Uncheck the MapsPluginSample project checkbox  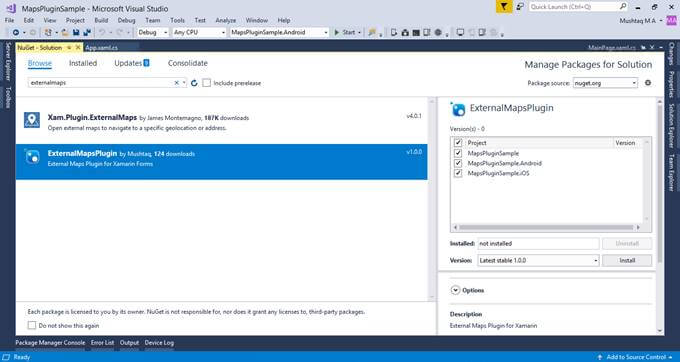[x=458, y=153]
